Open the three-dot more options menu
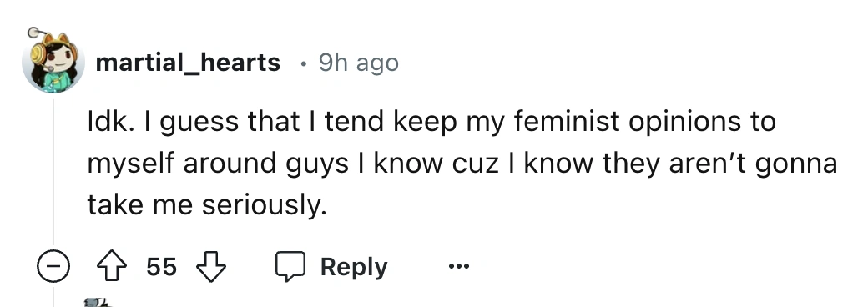This screenshot has width=868, height=307. [459, 267]
